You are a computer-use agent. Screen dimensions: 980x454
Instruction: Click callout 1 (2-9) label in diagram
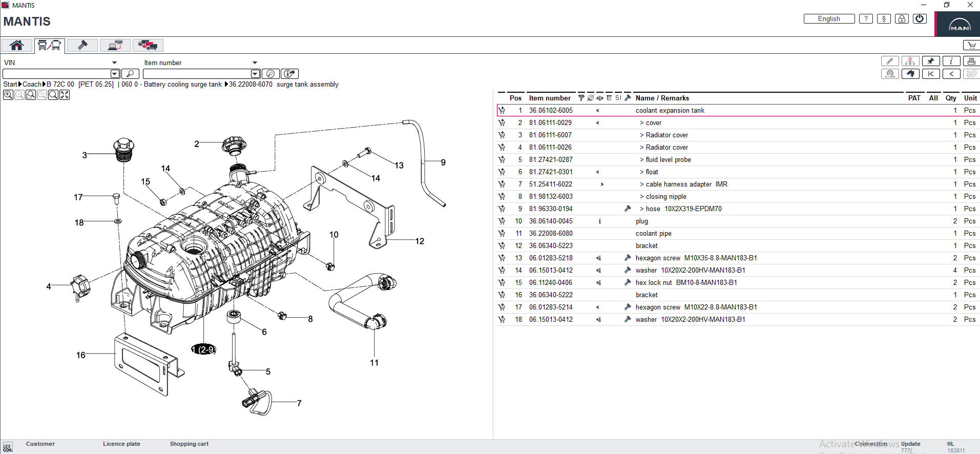203,349
